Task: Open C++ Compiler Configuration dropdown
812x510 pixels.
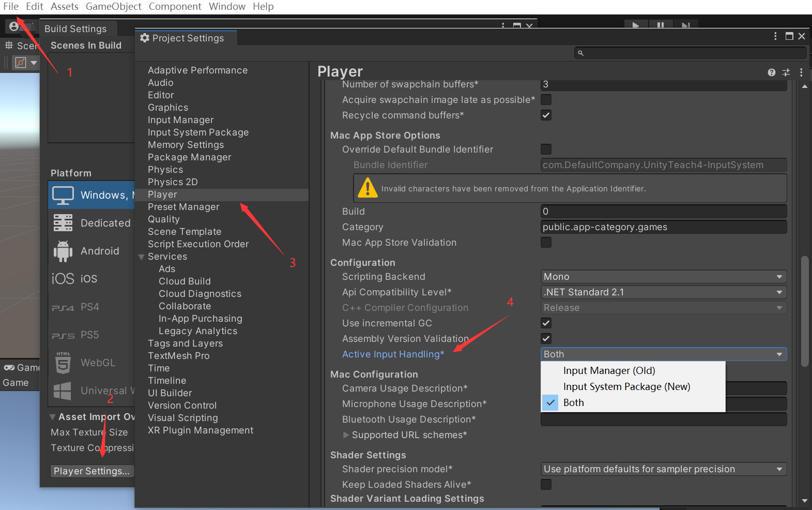Action: point(664,308)
